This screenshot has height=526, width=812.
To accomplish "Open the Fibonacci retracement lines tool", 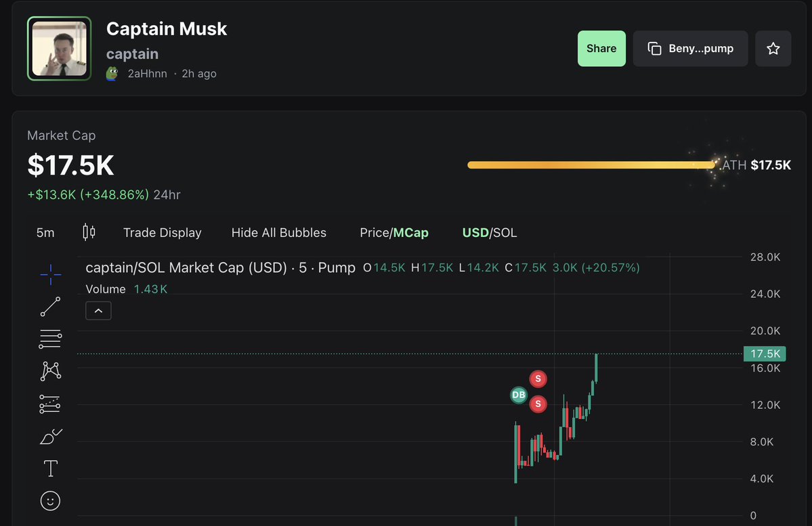I will 50,339.
